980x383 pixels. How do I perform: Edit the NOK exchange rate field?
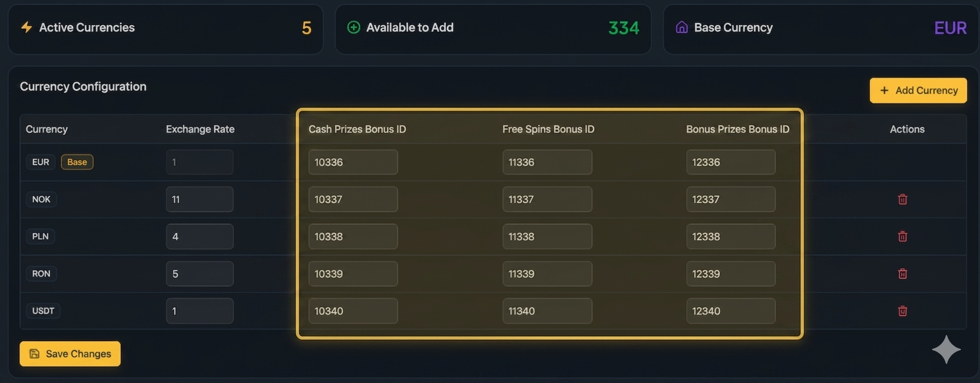(x=199, y=199)
